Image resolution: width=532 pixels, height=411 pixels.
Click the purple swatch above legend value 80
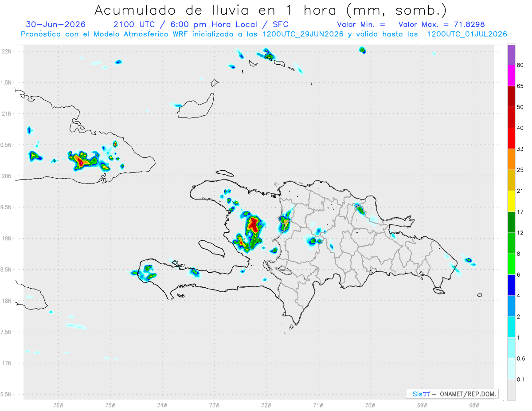pyautogui.click(x=511, y=55)
